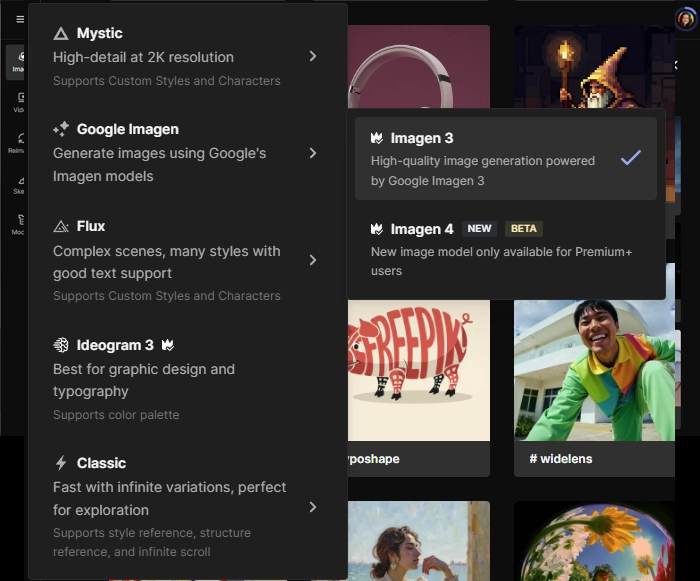Click the Imagen 3 selected checkmark
This screenshot has height=581, width=700.
pyautogui.click(x=631, y=157)
